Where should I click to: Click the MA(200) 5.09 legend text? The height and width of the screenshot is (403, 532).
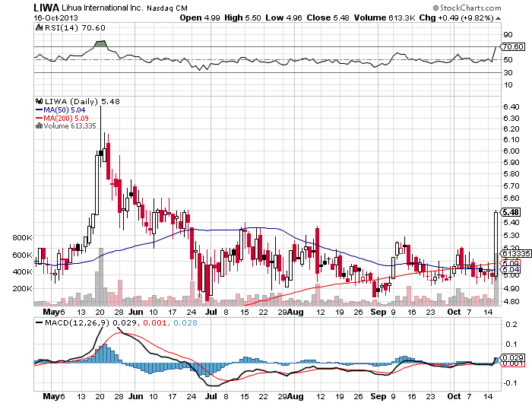(x=66, y=118)
